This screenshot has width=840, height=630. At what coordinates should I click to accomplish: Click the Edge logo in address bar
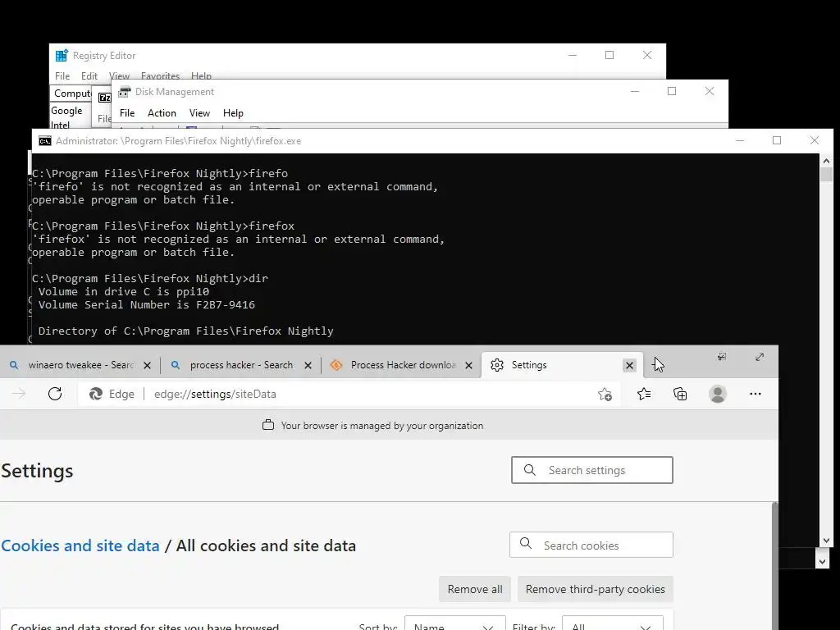click(x=96, y=394)
